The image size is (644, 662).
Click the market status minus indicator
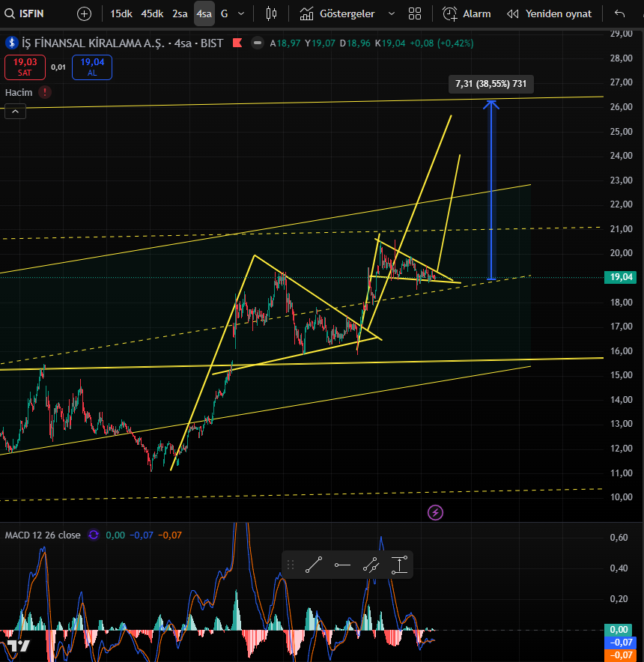[257, 43]
